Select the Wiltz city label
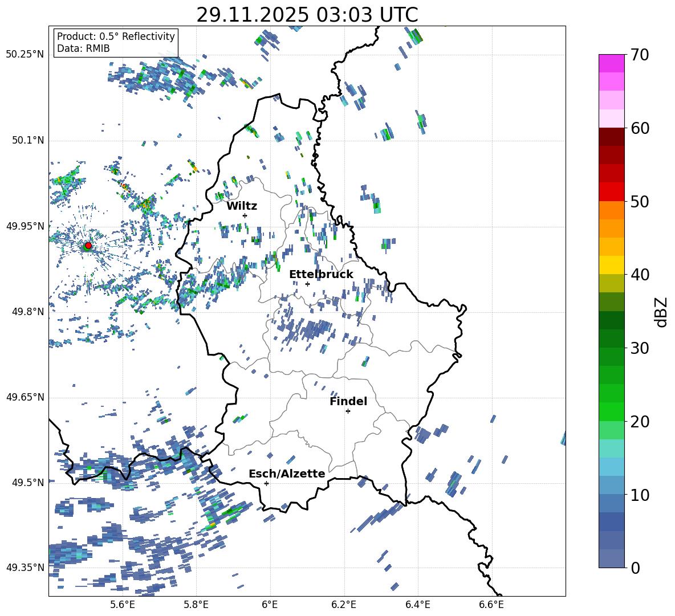 pos(242,206)
